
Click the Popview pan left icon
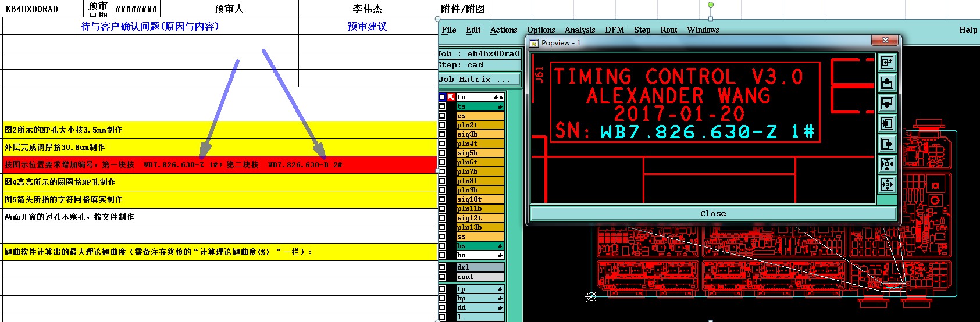click(887, 123)
